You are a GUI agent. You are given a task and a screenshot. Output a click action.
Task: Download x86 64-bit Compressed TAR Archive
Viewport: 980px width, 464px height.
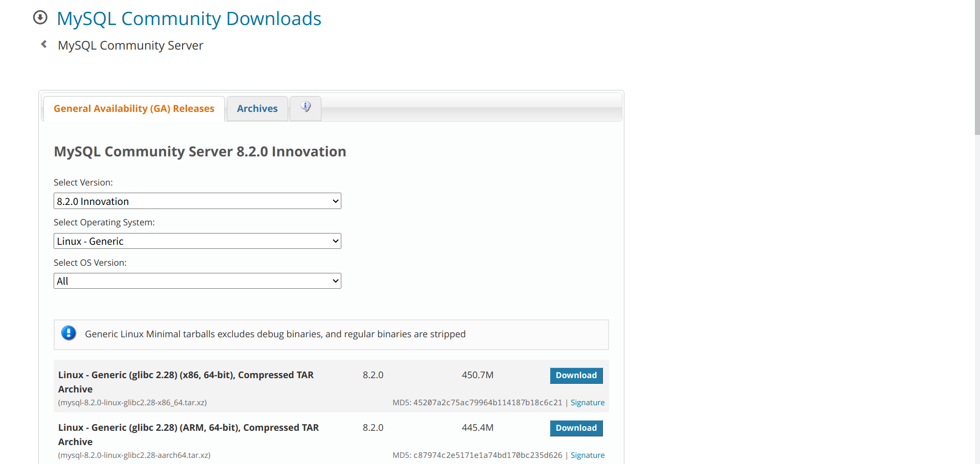click(576, 375)
